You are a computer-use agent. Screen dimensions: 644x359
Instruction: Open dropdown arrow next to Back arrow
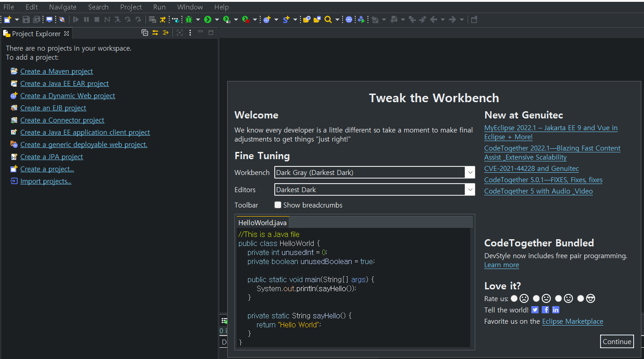[443, 19]
